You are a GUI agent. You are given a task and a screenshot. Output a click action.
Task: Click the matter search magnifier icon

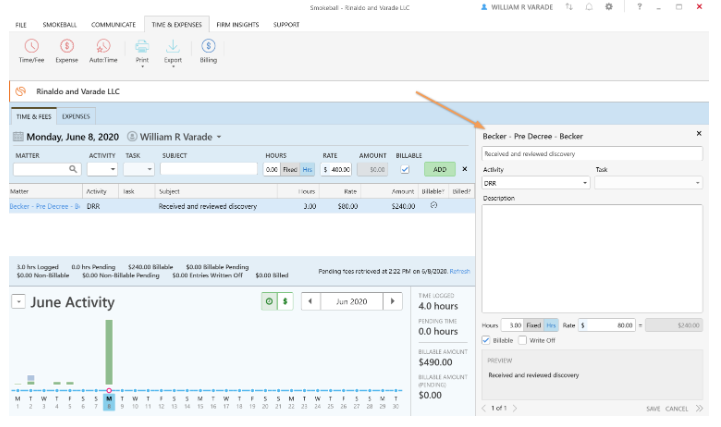(x=73, y=169)
